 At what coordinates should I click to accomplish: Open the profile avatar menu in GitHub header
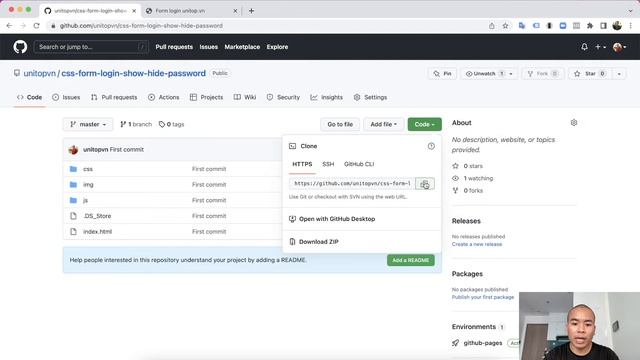(620, 47)
